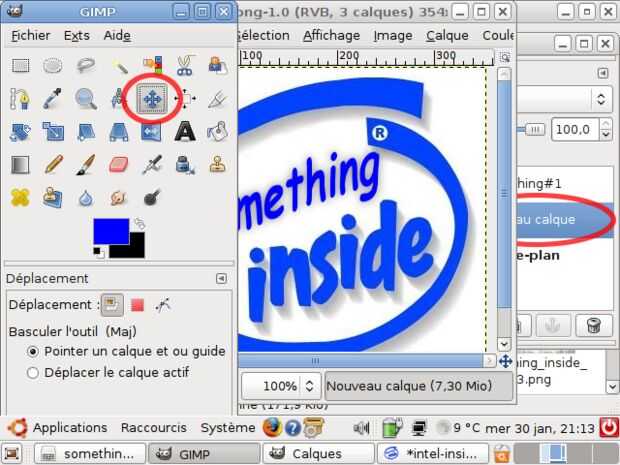Open the Image menu in image window
The image size is (620, 465).
click(x=393, y=35)
